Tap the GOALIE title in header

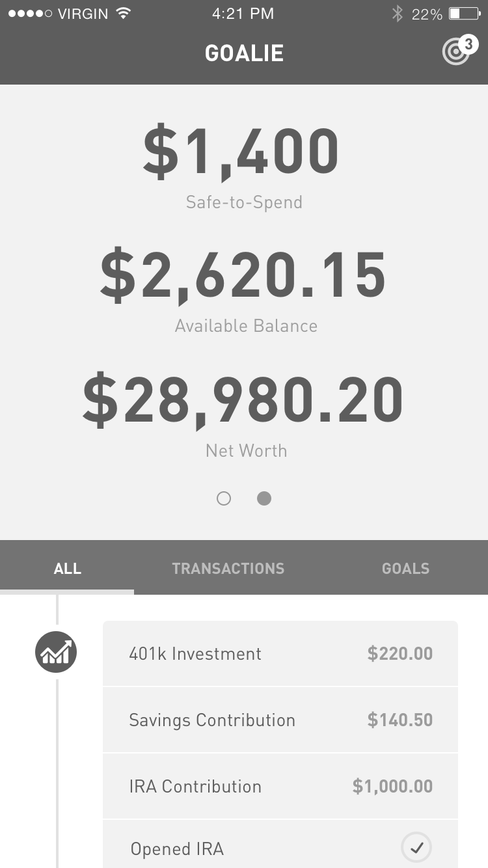pos(244,53)
